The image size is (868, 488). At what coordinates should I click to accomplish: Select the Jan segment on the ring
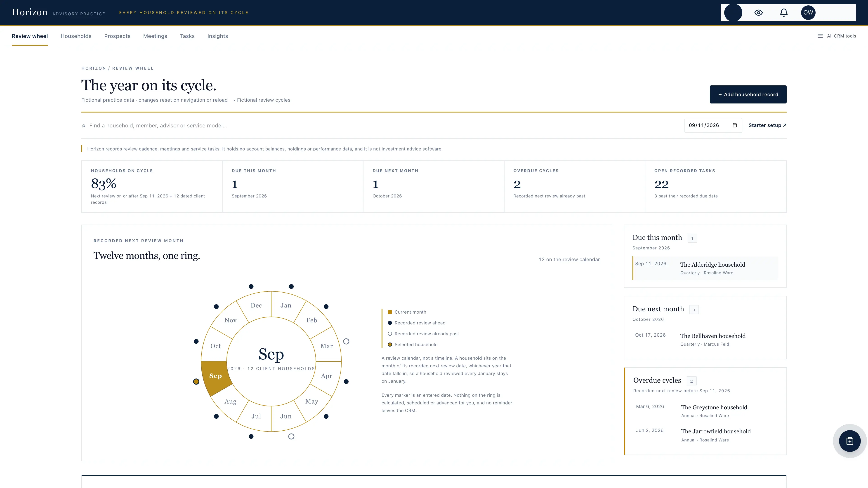[286, 305]
